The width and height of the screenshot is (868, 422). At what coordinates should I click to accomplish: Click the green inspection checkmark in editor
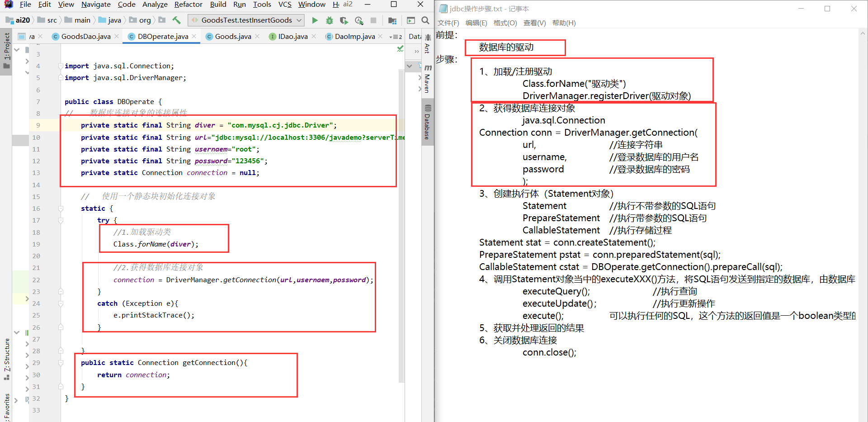pos(400,48)
